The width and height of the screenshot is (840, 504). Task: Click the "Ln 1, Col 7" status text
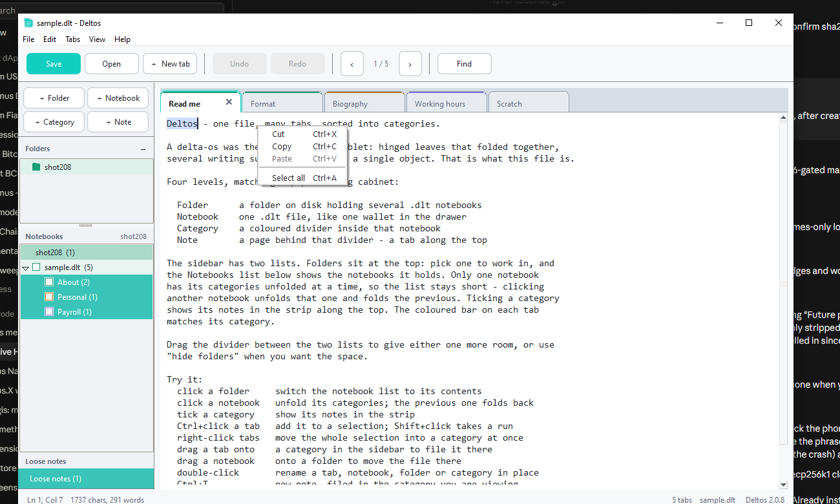[45, 499]
